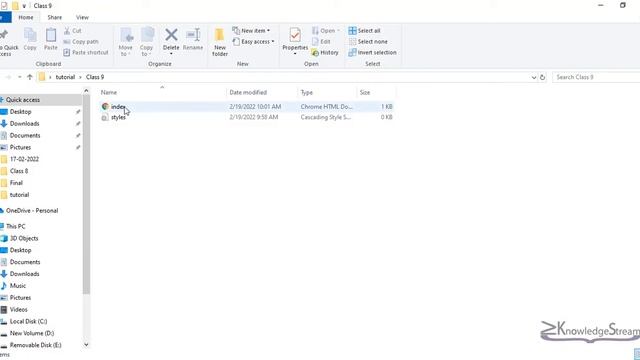Viewport: 640px width, 360px height.
Task: Open the Move to ribbon button
Action: [126, 42]
